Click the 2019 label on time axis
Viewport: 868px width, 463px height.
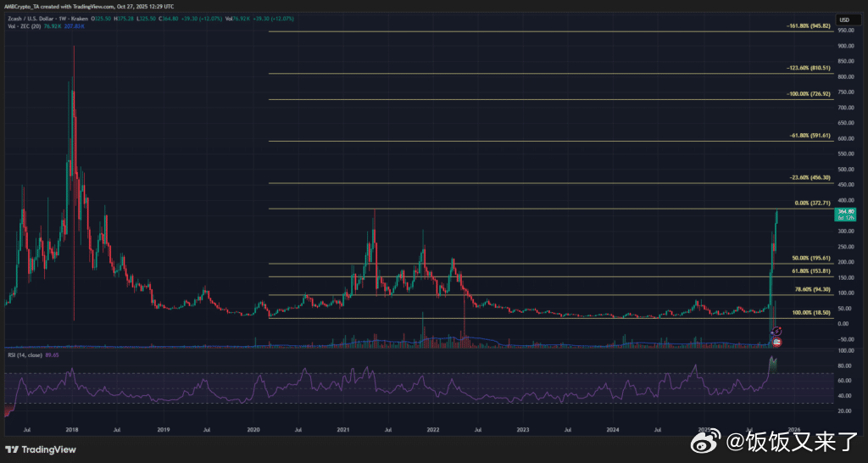coord(163,430)
